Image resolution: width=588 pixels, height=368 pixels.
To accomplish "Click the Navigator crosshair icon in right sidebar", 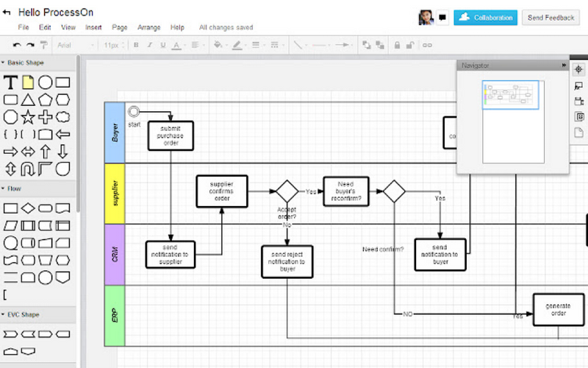I will (578, 69).
